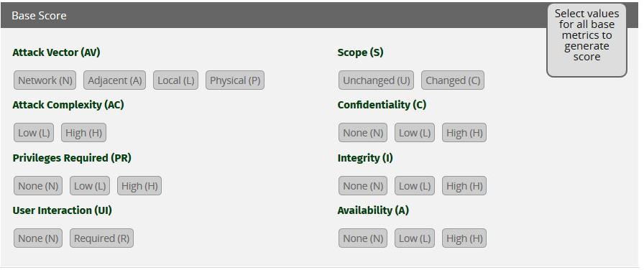Set Scope to Changed (C)
Image resolution: width=644 pixels, height=270 pixels.
(x=453, y=80)
